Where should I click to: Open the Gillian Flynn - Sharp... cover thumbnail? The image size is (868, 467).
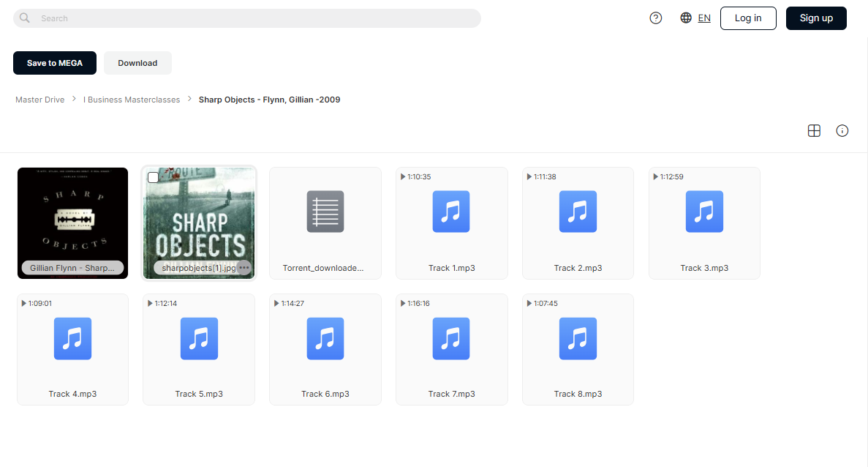click(72, 223)
